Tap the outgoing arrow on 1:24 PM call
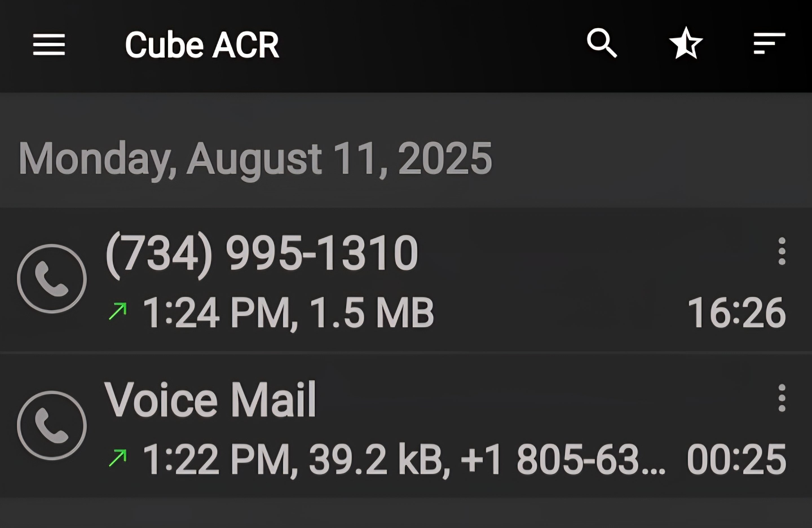 [118, 311]
